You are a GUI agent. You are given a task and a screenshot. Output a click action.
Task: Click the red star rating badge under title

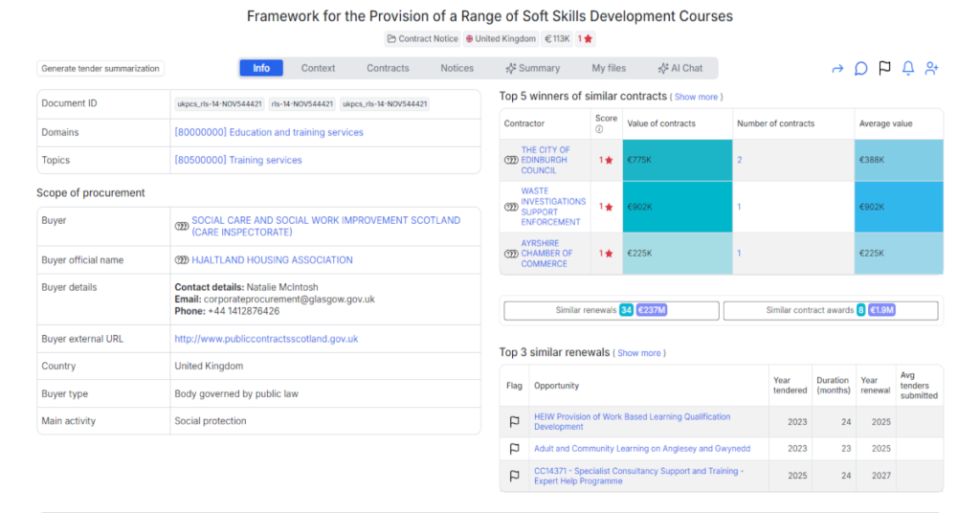[x=585, y=38]
